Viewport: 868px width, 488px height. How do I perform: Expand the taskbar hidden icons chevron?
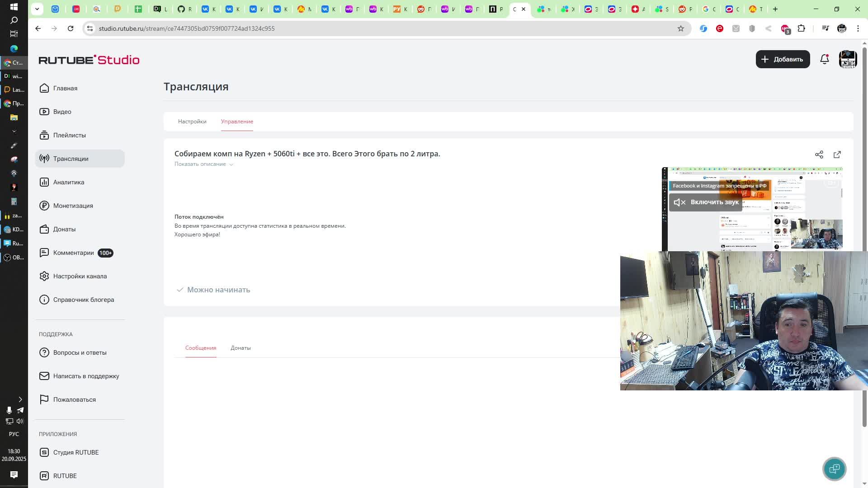pyautogui.click(x=20, y=399)
